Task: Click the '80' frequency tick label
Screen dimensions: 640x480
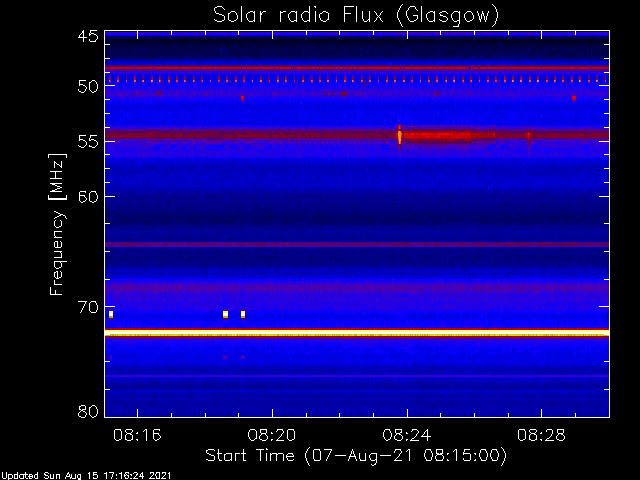Action: 88,411
